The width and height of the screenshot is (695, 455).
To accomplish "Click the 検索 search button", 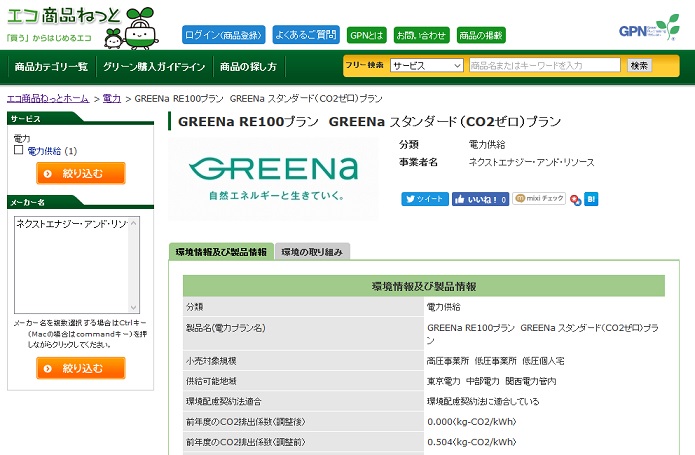I will tap(639, 66).
